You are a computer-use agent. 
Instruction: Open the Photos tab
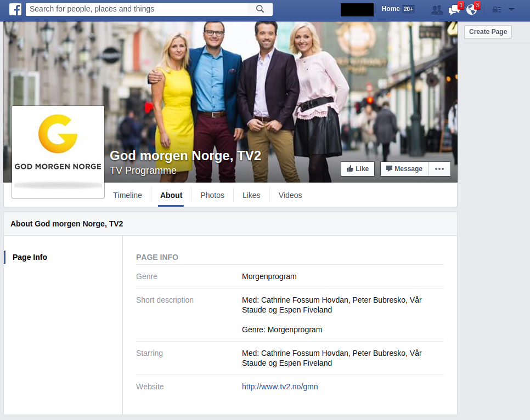(x=212, y=195)
